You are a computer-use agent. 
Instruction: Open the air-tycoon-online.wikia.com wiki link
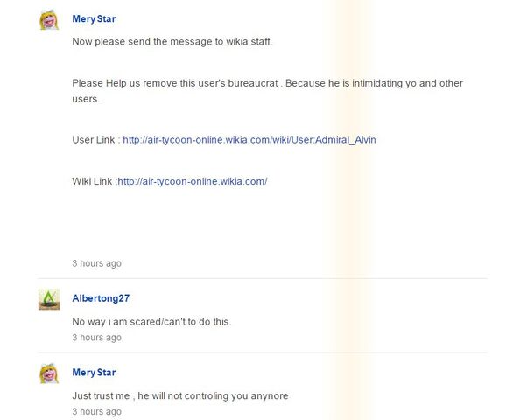(x=193, y=181)
